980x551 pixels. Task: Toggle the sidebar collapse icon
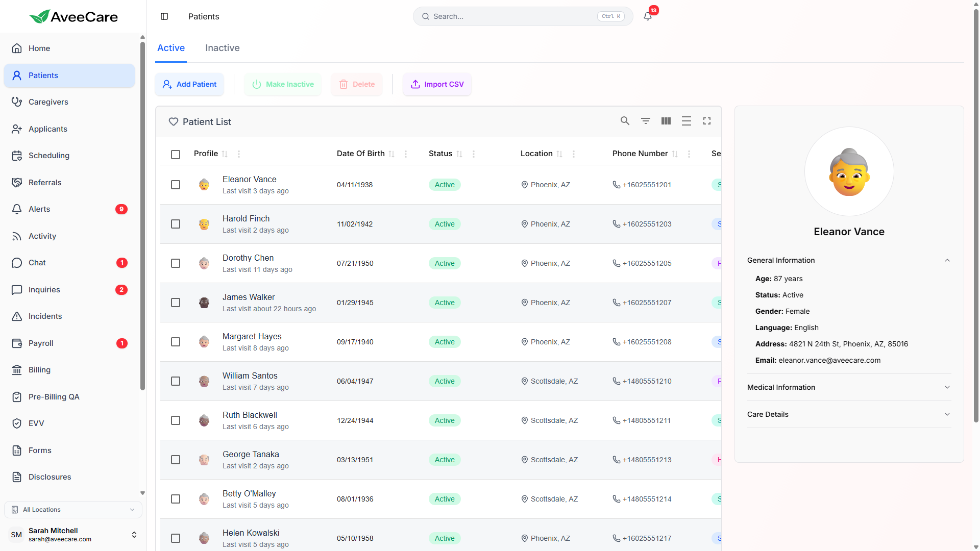tap(164, 16)
